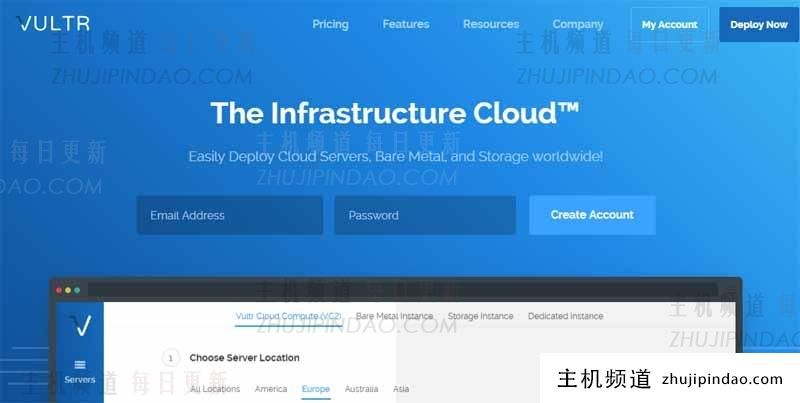Open the Company menu item

coord(578,24)
